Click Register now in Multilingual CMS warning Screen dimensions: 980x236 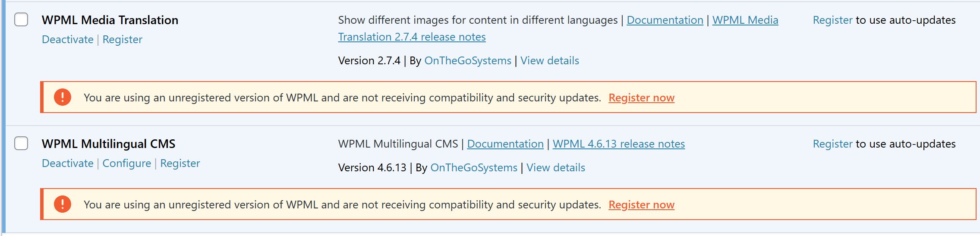(641, 205)
